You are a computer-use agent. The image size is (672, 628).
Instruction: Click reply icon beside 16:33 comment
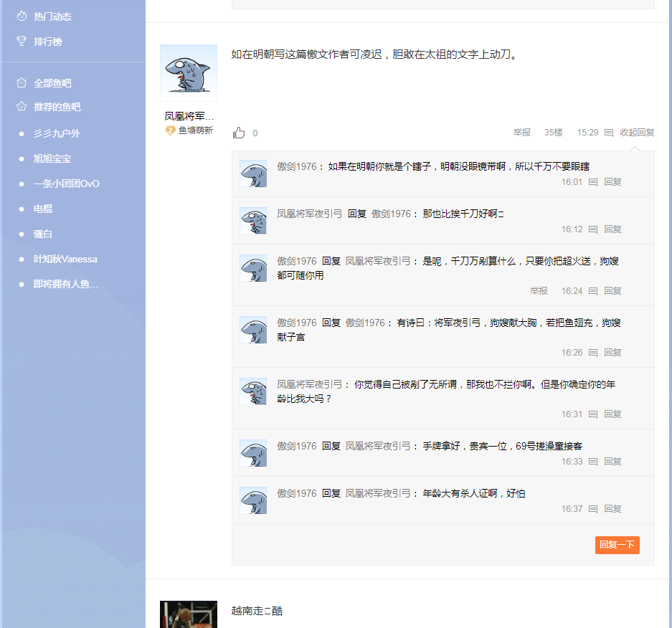point(593,462)
